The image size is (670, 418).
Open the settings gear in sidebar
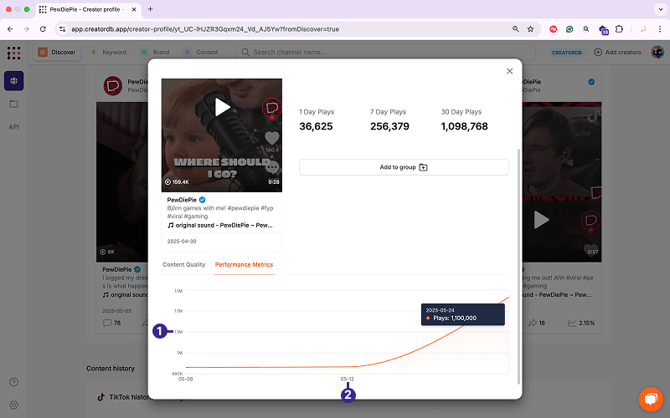coord(14,405)
